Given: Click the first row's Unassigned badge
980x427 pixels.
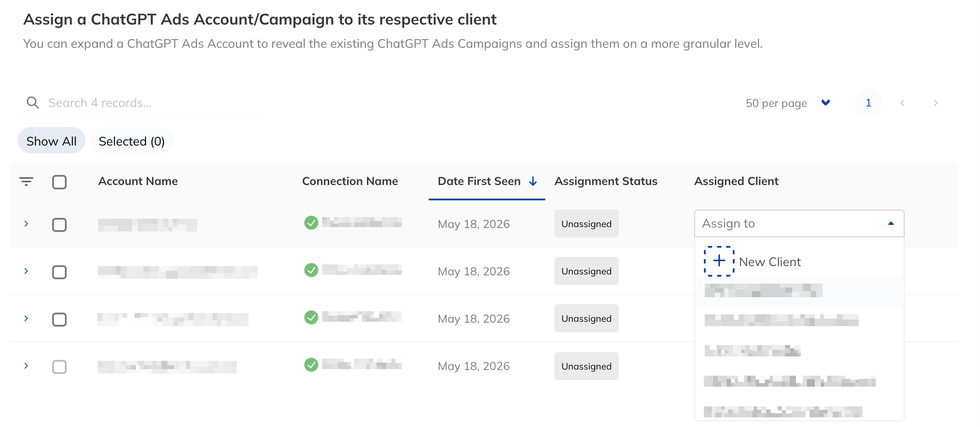Looking at the screenshot, I should coord(586,224).
